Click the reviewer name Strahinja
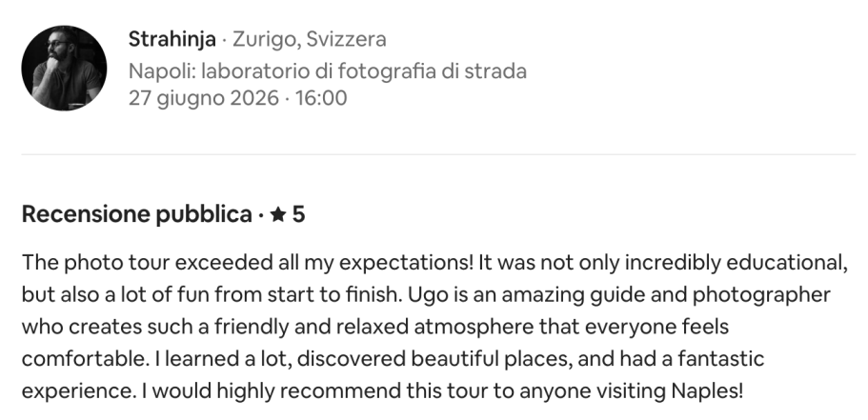 tap(172, 39)
